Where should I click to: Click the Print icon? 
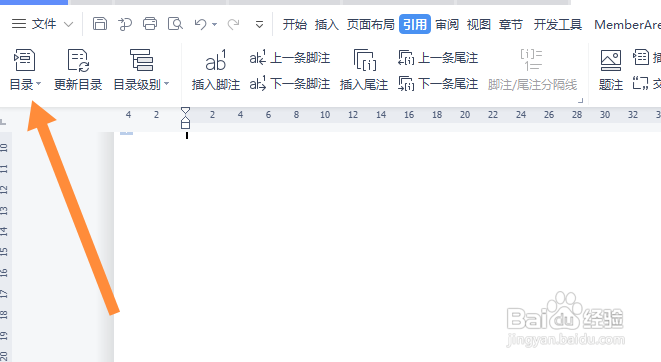click(x=150, y=24)
